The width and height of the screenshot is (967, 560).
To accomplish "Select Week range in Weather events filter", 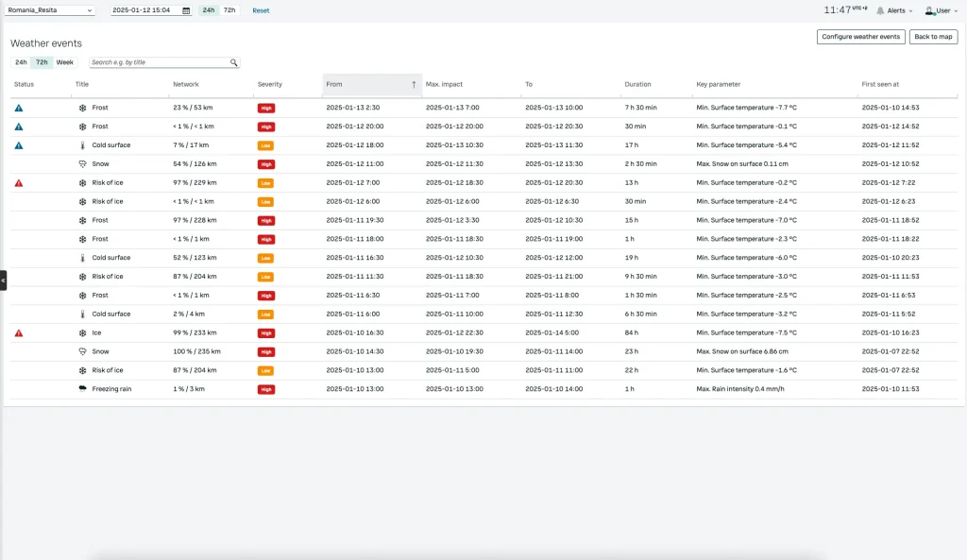I will pyautogui.click(x=64, y=62).
